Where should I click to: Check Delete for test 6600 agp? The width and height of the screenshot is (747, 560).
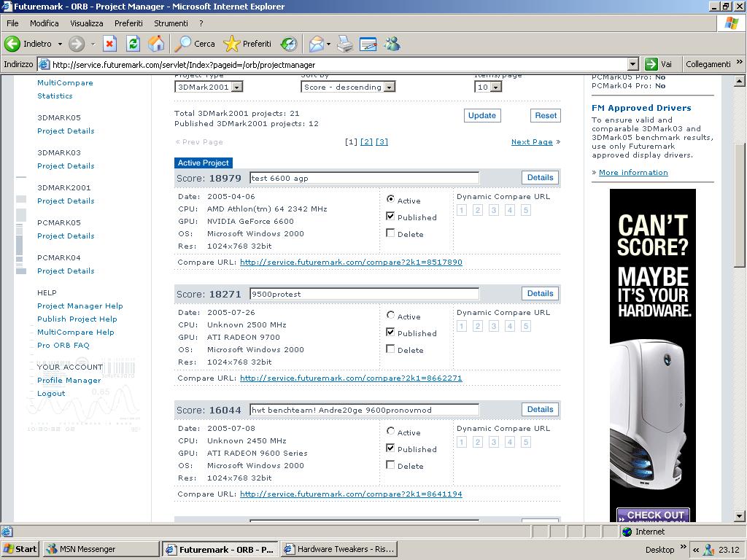[x=390, y=233]
